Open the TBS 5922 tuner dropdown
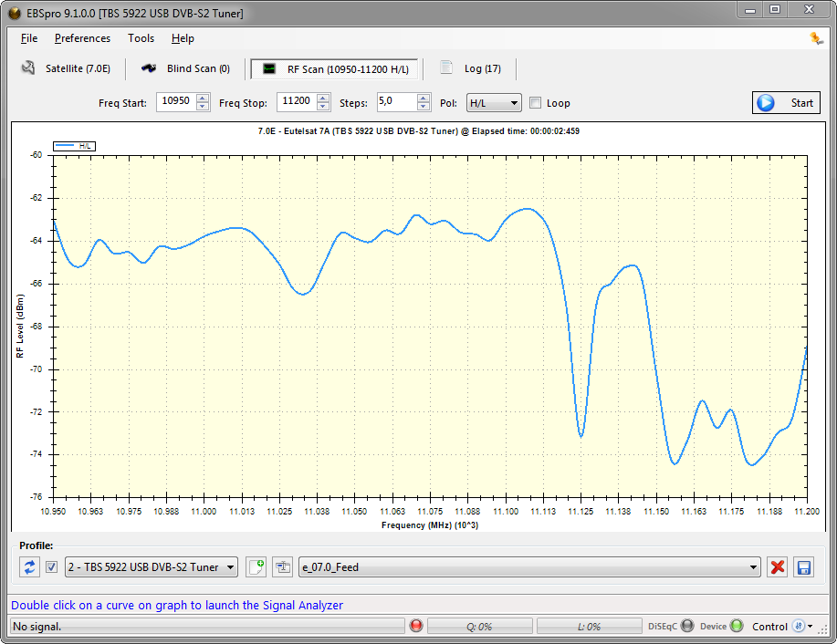837x644 pixels. coord(152,566)
